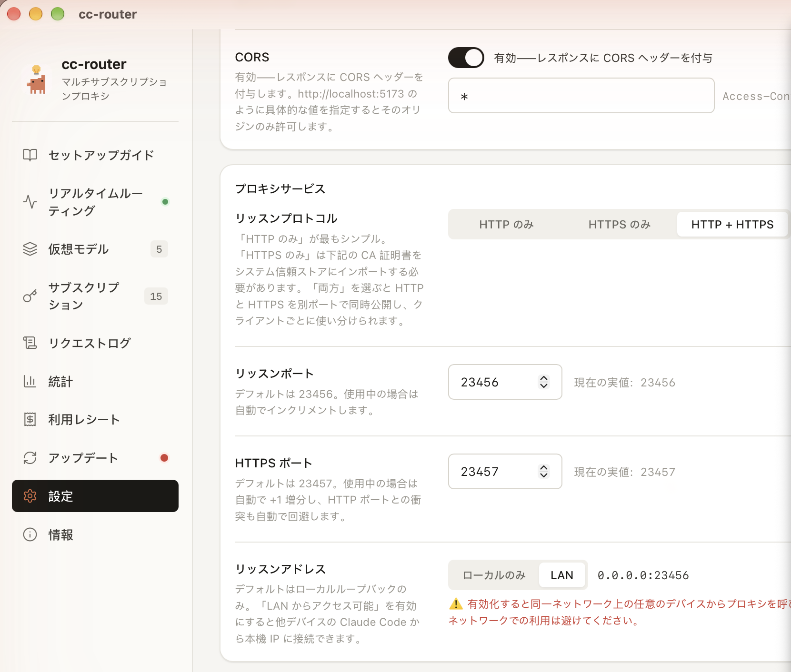Image resolution: width=791 pixels, height=672 pixels.
Task: Click the activity pulse icon for リアルタイムルーティング
Action: [30, 202]
